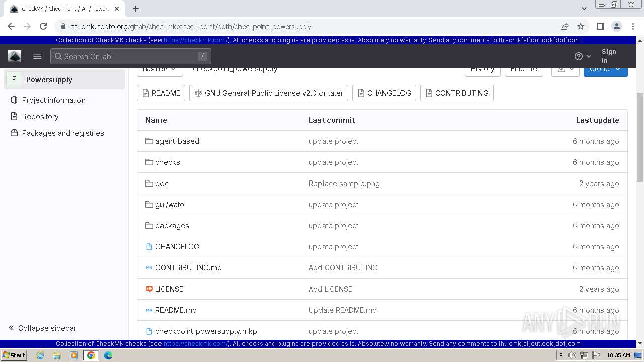Viewport: 644px width, 362px height.
Task: Open Project information in sidebar
Action: pyautogui.click(x=53, y=100)
